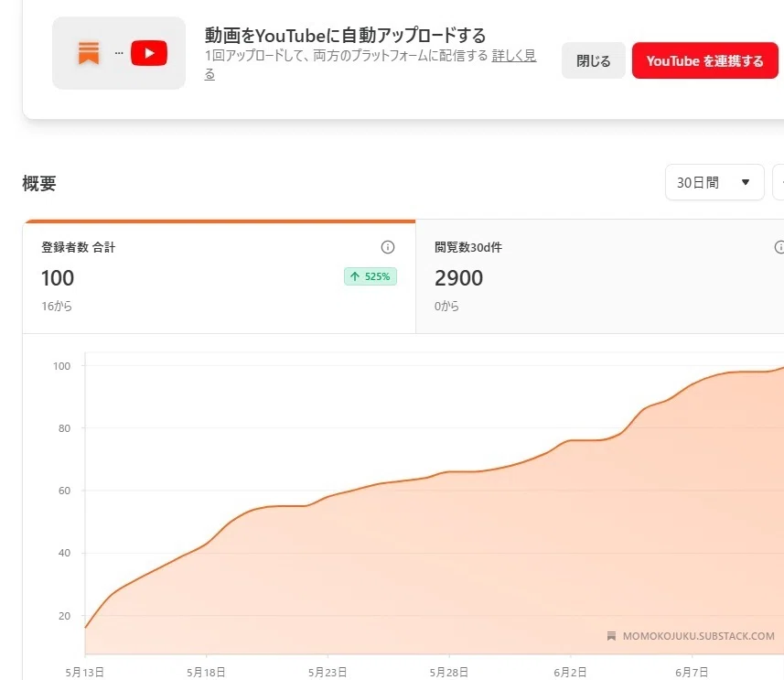Click the 5月18日 axis label
The image size is (784, 680).
(206, 672)
